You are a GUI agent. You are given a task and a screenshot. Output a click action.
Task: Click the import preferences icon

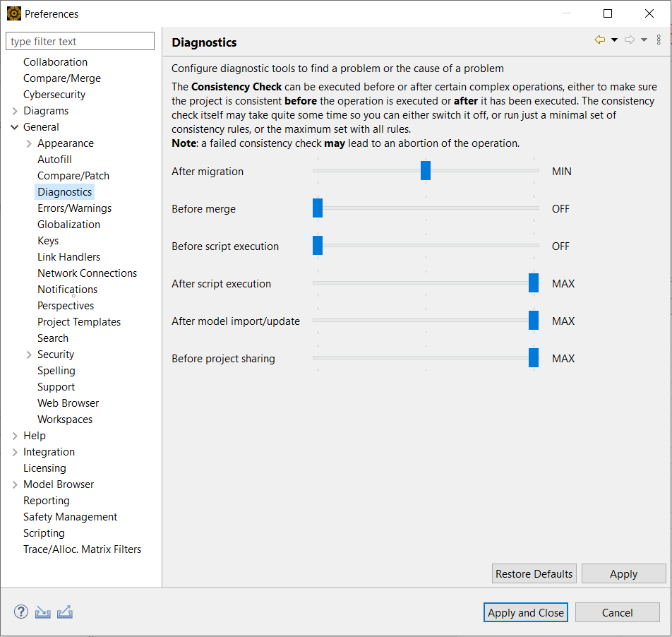43,612
